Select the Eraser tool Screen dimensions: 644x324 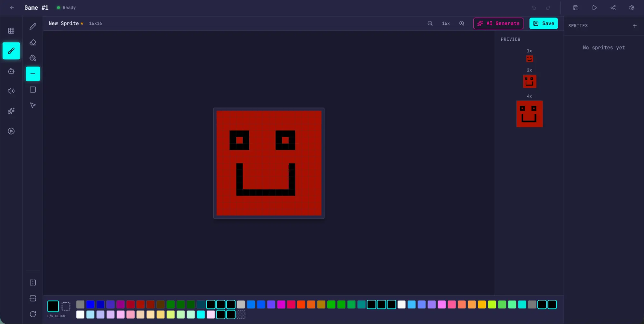[x=33, y=42]
